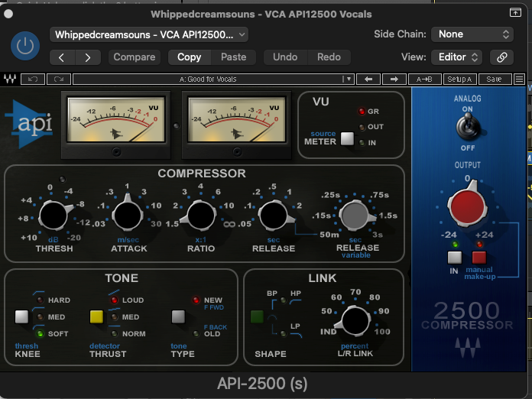
Task: Click the Waves logo under 2500 Compressor
Action: coord(468,348)
